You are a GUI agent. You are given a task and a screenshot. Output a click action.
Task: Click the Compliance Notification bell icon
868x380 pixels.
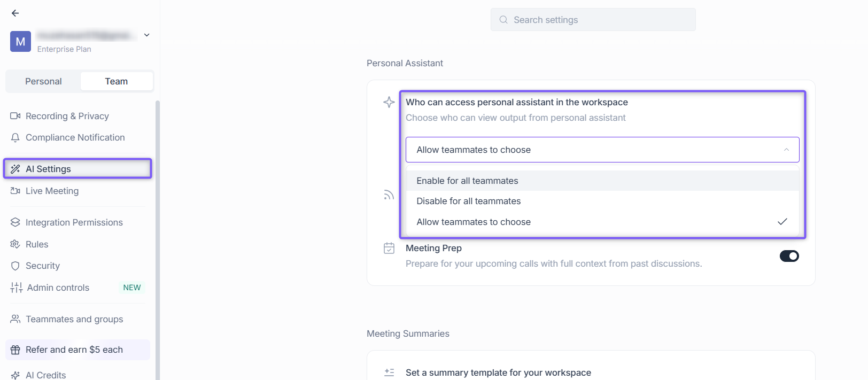click(x=15, y=137)
